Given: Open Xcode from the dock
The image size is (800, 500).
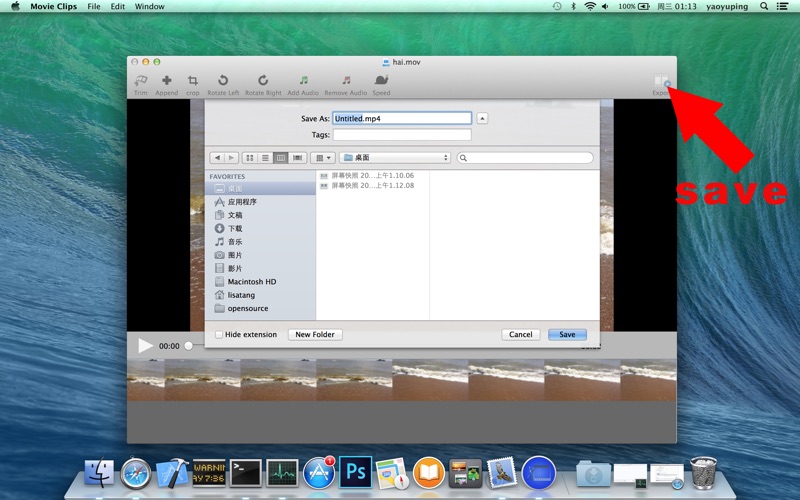Looking at the screenshot, I should pos(172,472).
